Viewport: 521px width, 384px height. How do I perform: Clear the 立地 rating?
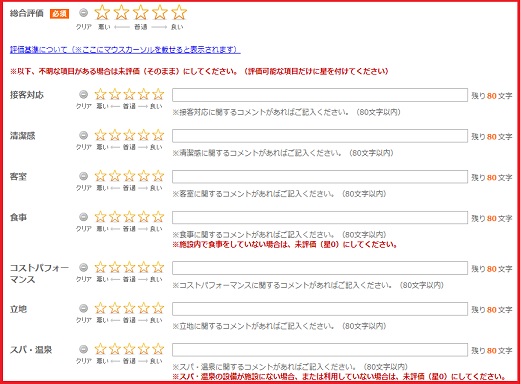(x=83, y=308)
